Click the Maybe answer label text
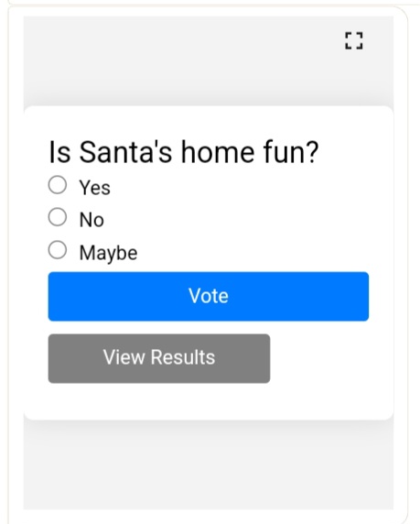 coord(108,253)
